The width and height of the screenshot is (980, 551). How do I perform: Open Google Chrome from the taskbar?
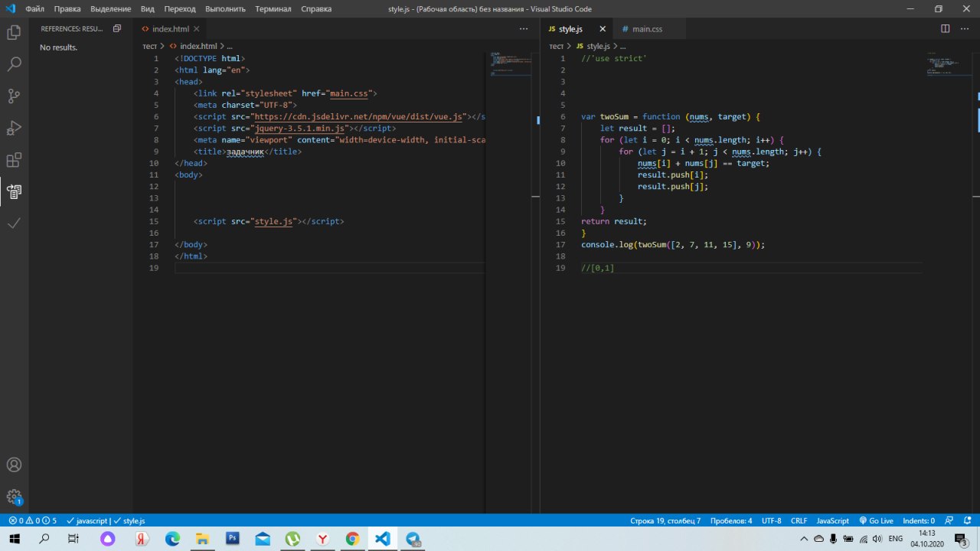pyautogui.click(x=353, y=539)
